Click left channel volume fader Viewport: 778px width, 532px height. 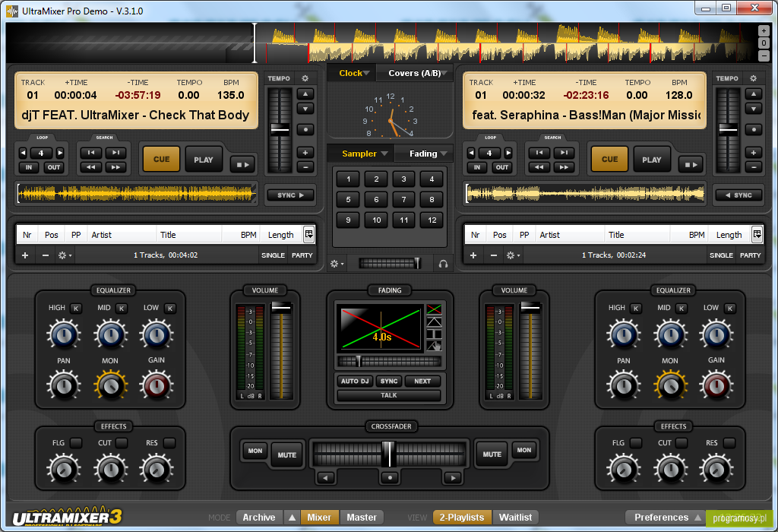point(281,307)
